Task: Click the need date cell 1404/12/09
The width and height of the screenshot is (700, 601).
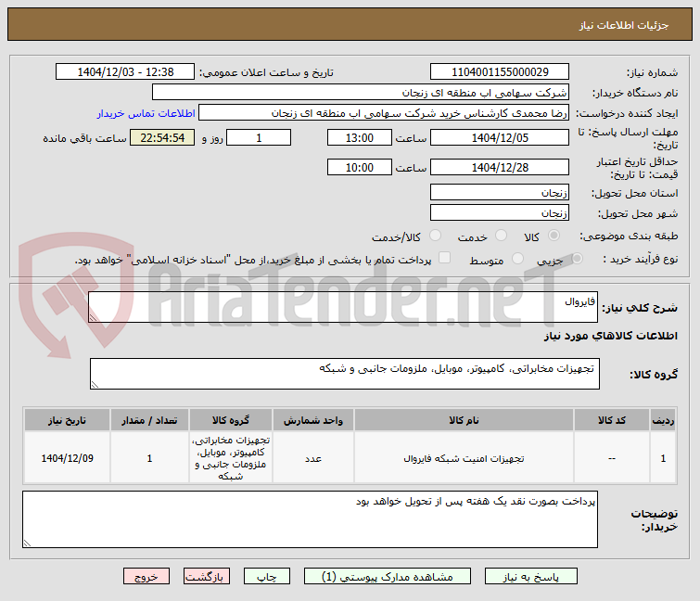Action: point(67,458)
